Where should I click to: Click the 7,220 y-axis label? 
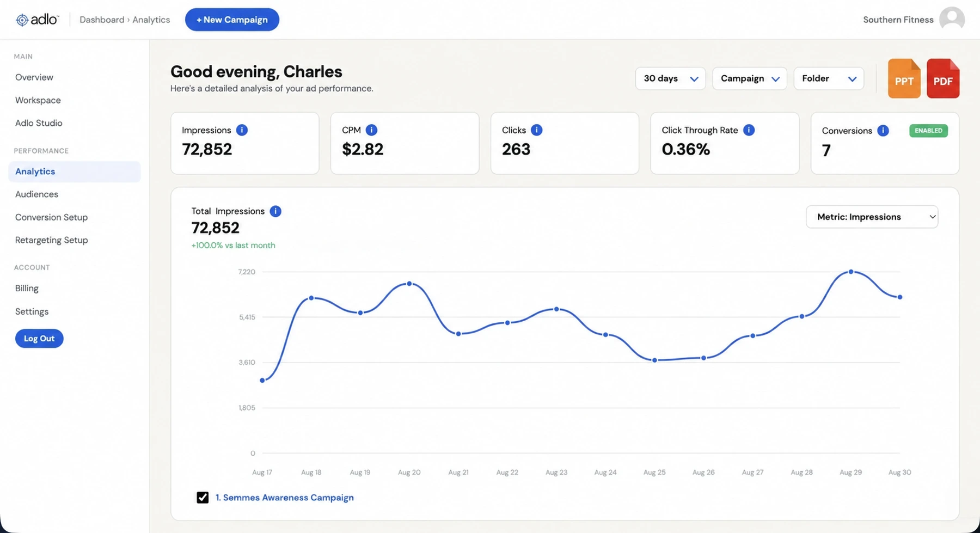[247, 272]
